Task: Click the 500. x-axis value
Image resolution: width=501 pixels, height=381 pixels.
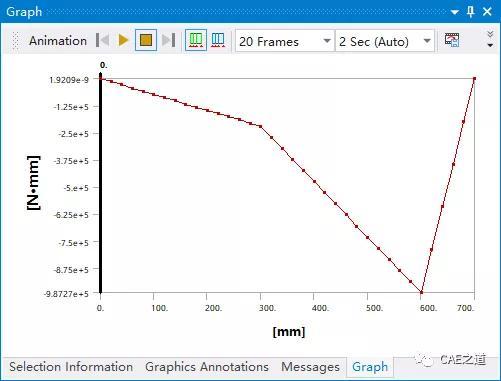Action: coord(374,308)
